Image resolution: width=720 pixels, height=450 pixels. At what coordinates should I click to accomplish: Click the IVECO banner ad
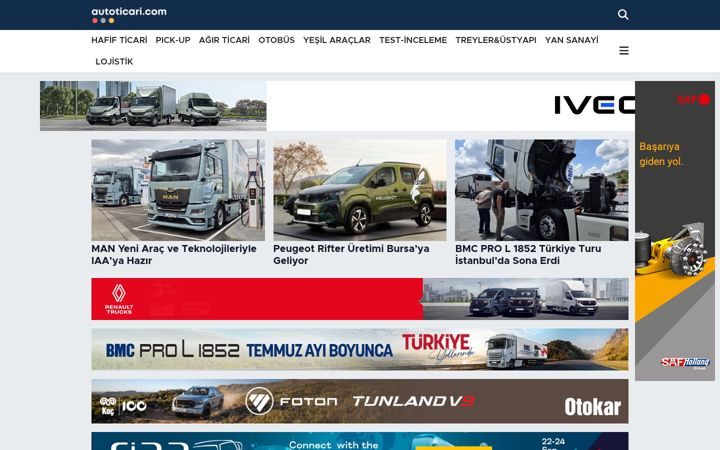[337, 106]
